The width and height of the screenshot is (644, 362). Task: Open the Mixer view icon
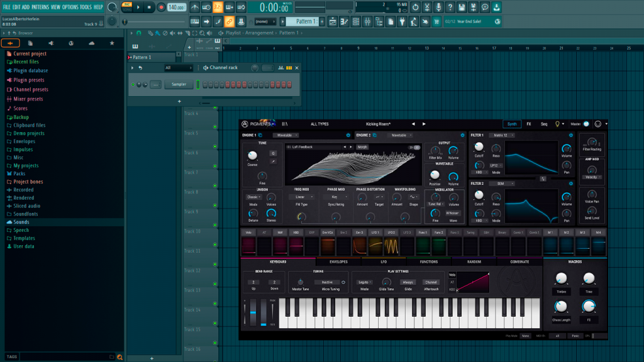[367, 22]
